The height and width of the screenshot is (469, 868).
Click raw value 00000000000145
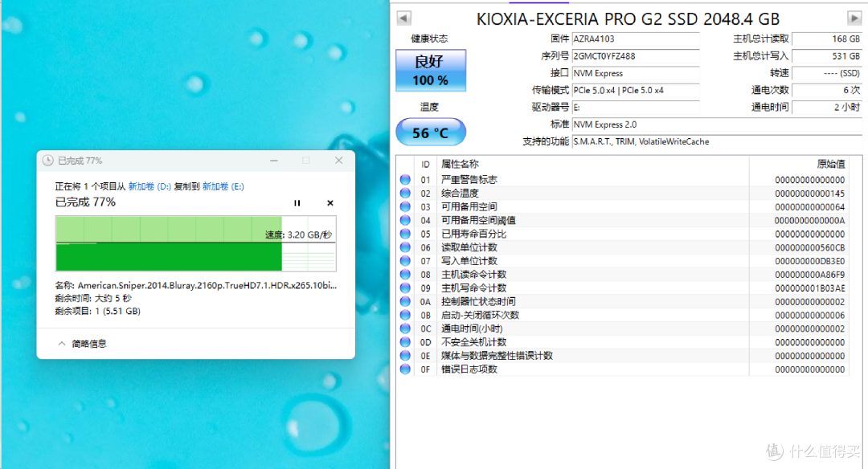point(810,194)
